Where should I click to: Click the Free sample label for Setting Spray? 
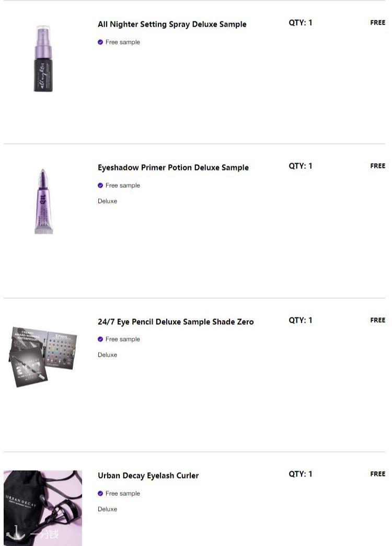pos(122,42)
